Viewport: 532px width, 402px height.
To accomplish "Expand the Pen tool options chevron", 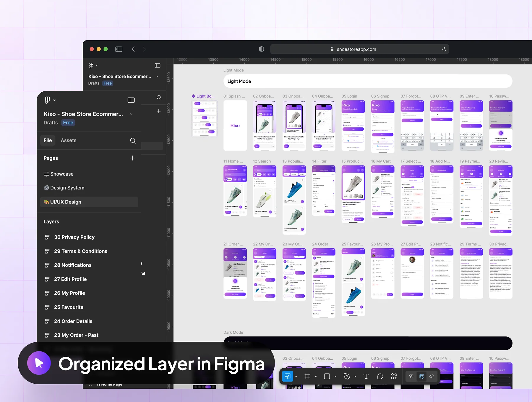I will (355, 376).
